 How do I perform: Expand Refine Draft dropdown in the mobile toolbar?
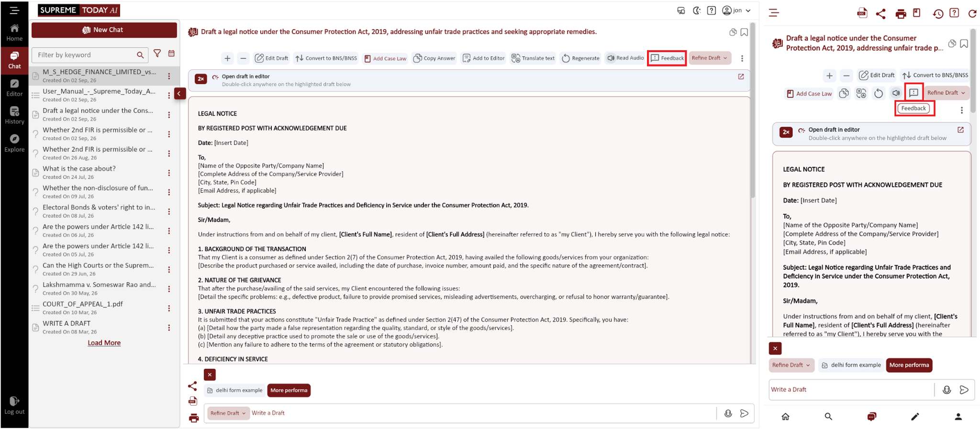(947, 93)
